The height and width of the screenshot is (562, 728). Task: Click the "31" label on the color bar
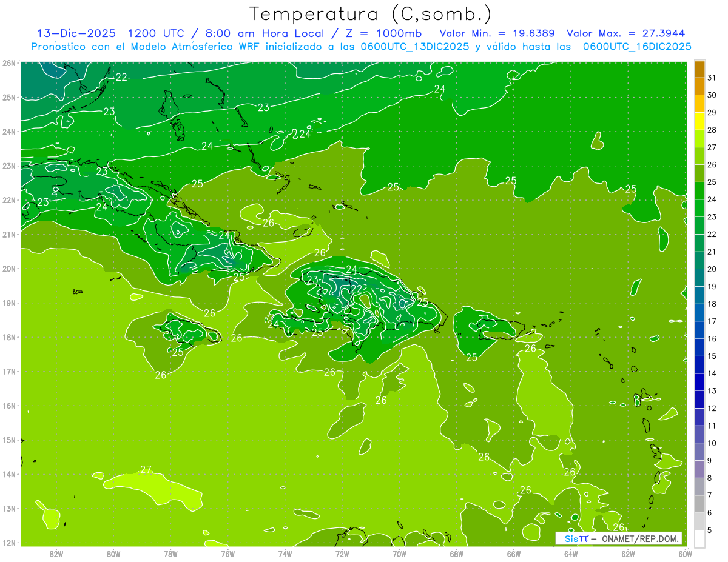point(712,78)
